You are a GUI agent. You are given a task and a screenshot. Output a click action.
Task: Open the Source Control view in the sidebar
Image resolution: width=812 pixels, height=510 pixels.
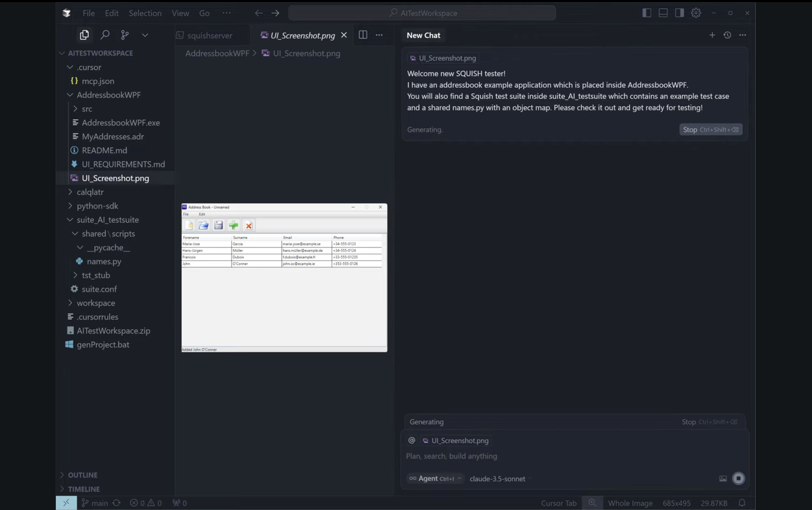(x=125, y=35)
